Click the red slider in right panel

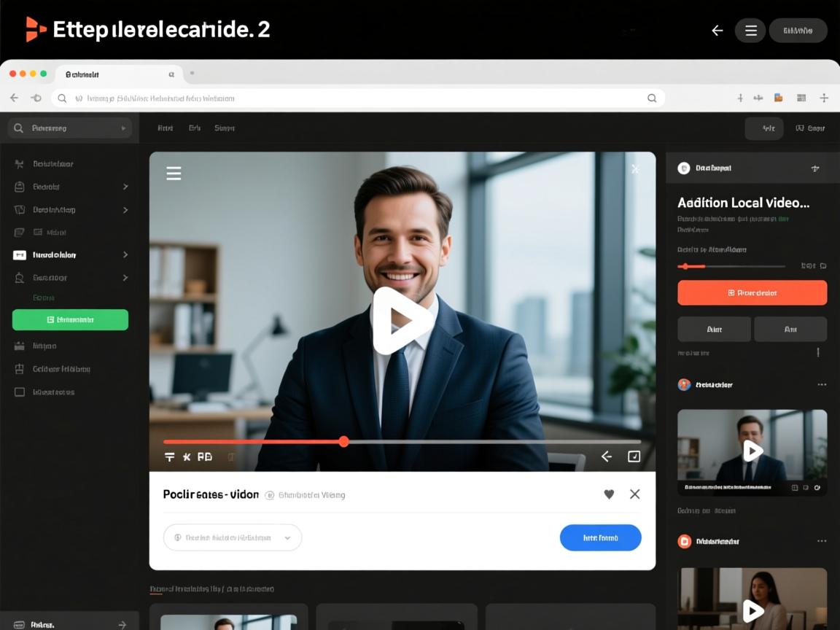(x=691, y=266)
